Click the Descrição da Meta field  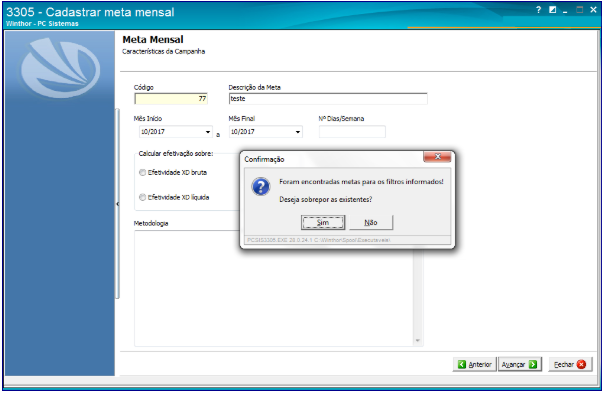tap(328, 99)
